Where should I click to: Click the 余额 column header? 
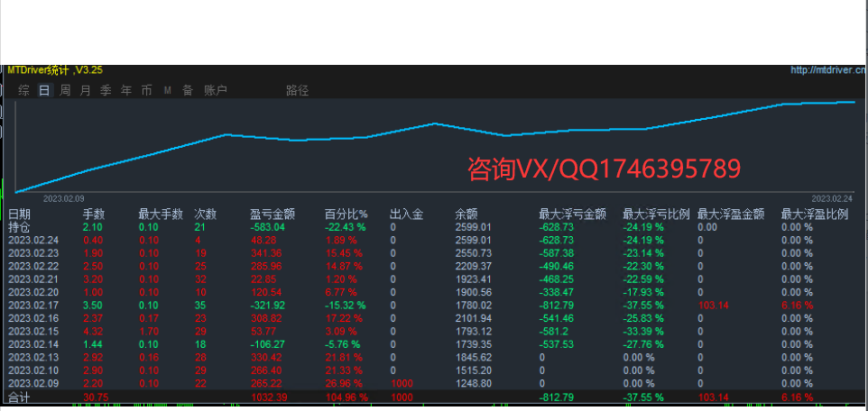click(x=466, y=215)
